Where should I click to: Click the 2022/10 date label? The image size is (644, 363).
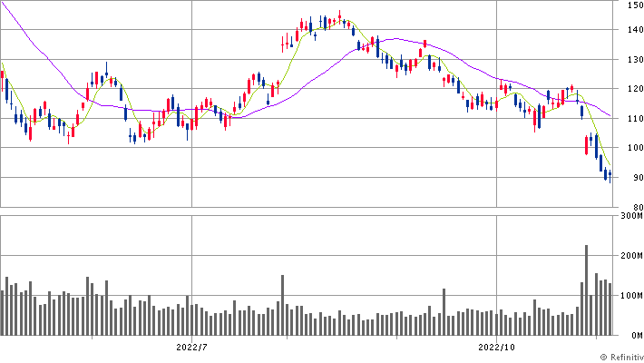[x=496, y=348]
